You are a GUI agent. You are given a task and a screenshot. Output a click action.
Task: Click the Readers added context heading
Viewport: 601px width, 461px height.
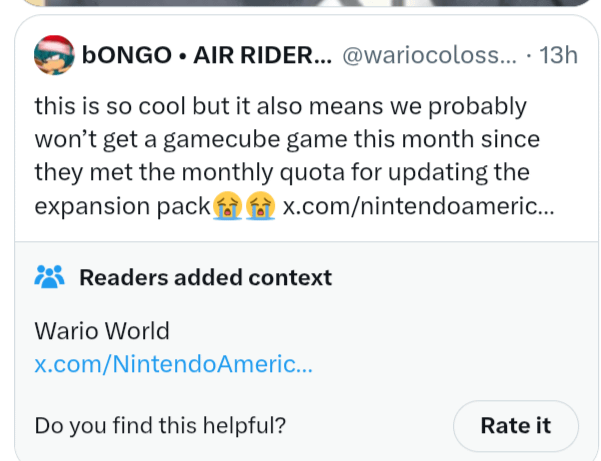205,277
